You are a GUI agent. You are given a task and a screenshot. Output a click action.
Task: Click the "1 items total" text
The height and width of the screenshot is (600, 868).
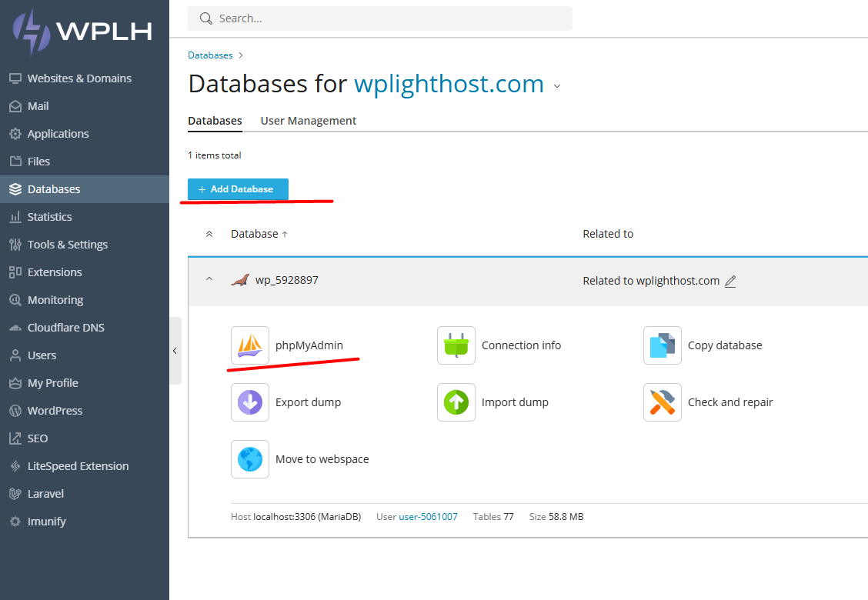[214, 155]
